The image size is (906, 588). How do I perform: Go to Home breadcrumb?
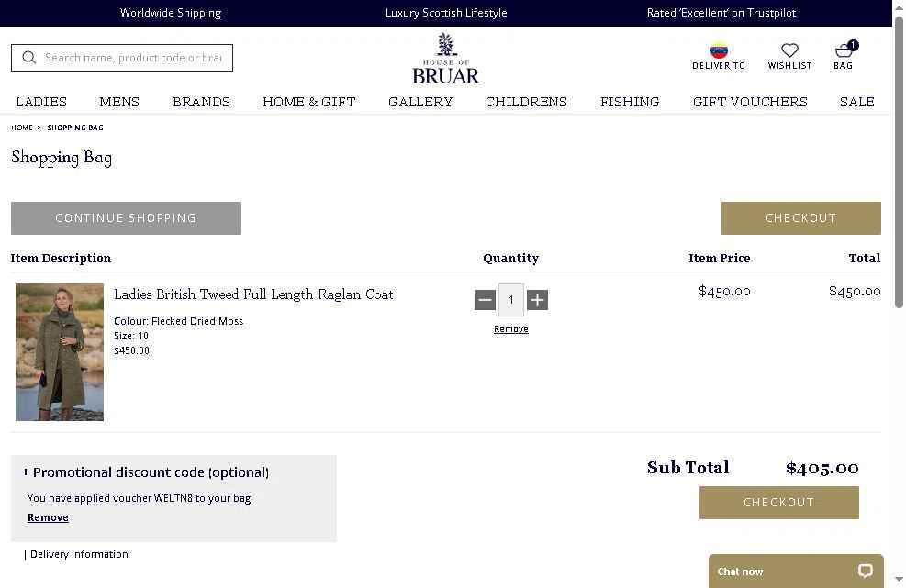pyautogui.click(x=22, y=128)
